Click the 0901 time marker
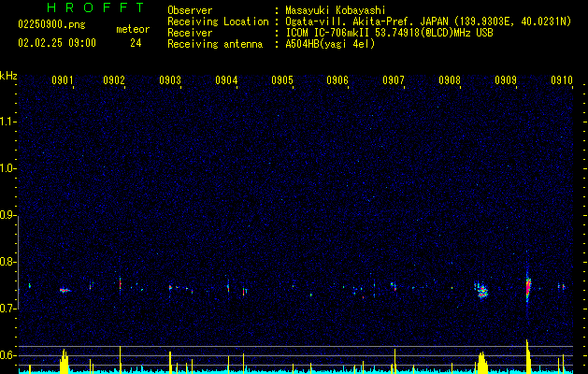 (63, 80)
